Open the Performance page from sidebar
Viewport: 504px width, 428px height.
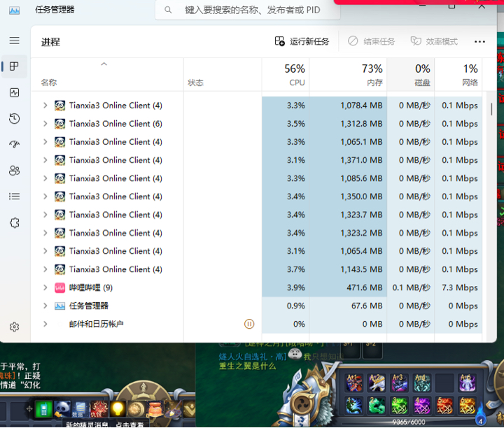click(14, 93)
